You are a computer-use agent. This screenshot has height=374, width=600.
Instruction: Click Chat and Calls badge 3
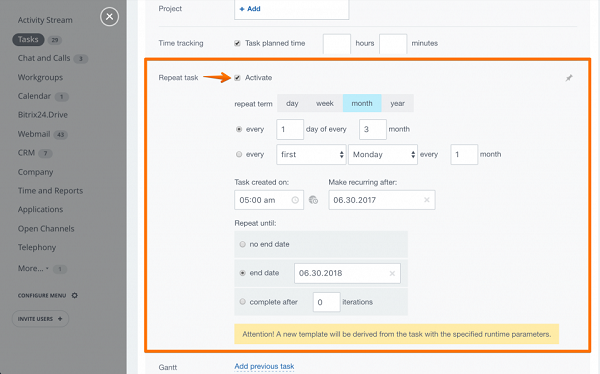point(81,59)
